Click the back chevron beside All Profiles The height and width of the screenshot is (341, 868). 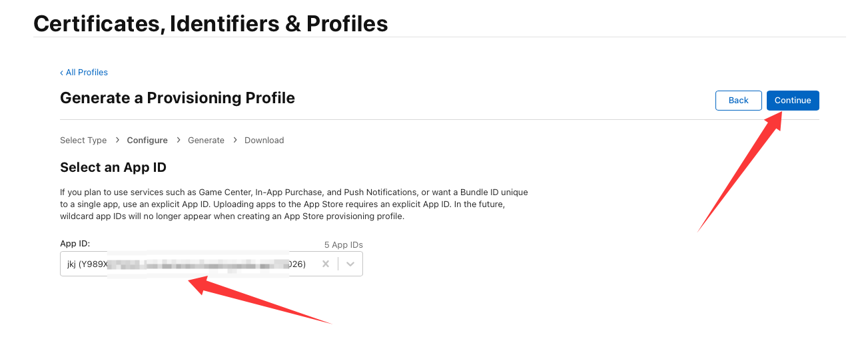pyautogui.click(x=62, y=73)
